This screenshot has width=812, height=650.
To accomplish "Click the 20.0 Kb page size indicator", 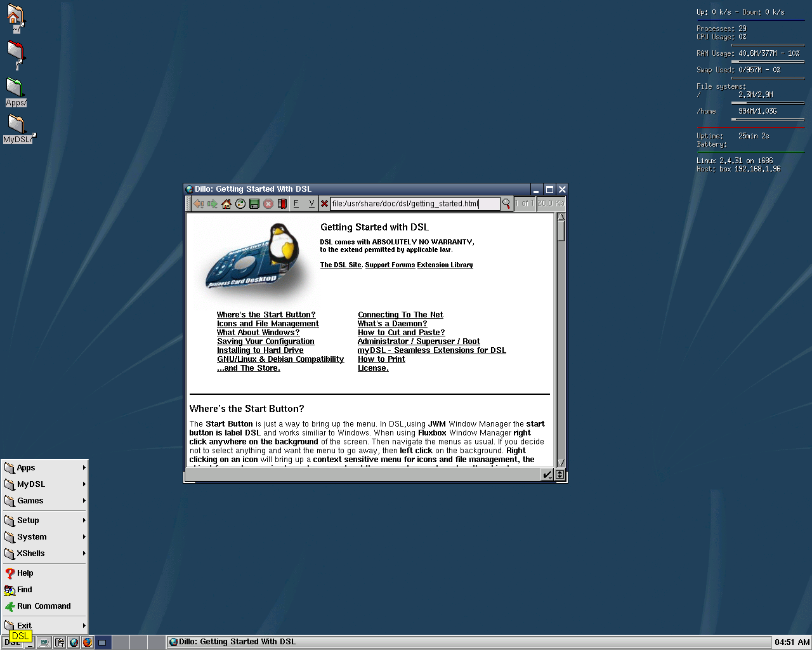I will 551,204.
